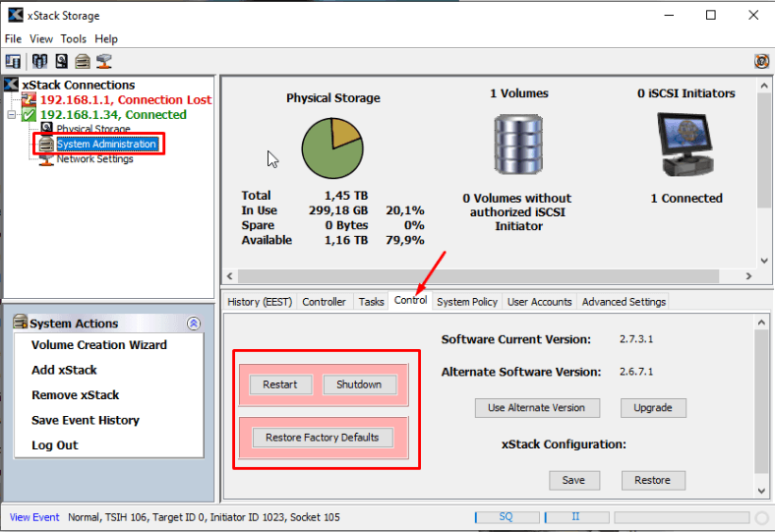Click the overview scroll left arrow
775x532 pixels.
click(x=229, y=276)
